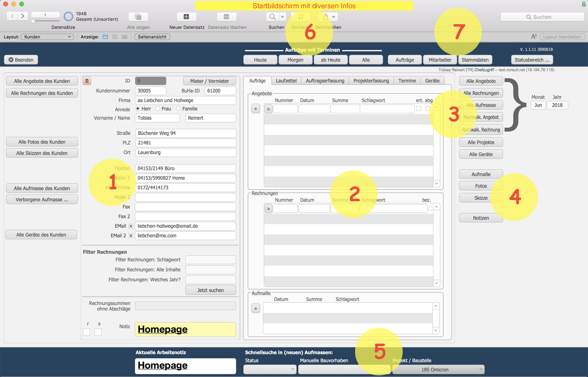Switch to the Aufträge tab
This screenshot has width=588, height=377.
click(x=257, y=81)
